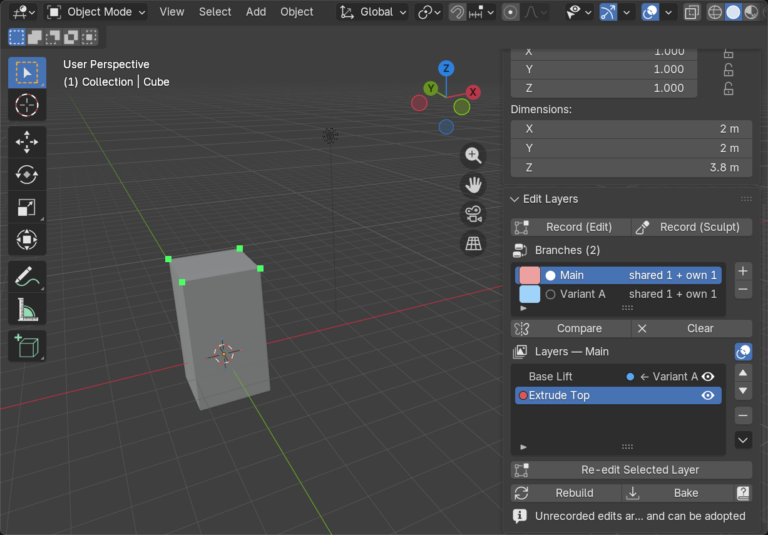Image resolution: width=768 pixels, height=535 pixels.
Task: Set selection mode to extend
Action: (35, 37)
